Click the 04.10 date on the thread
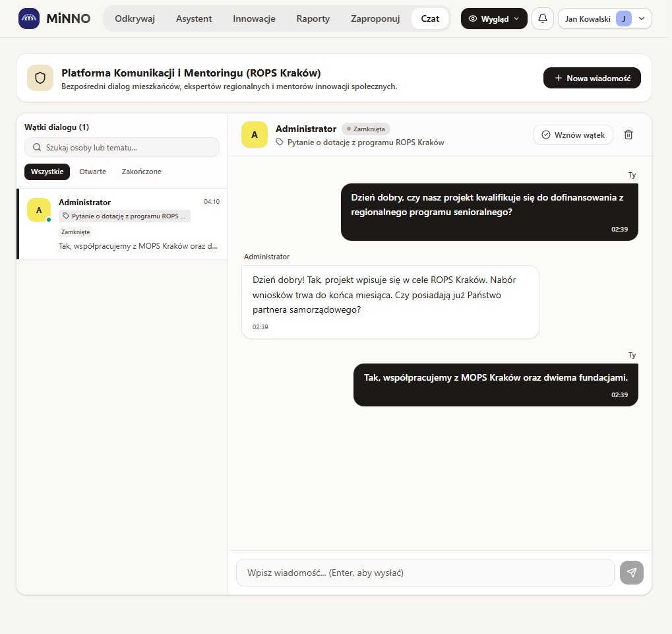 tap(212, 201)
